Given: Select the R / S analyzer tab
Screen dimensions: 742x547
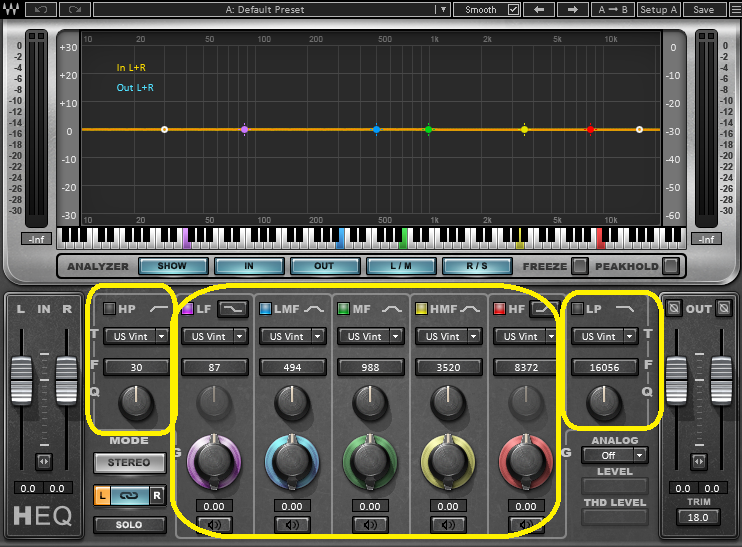Looking at the screenshot, I should (477, 266).
